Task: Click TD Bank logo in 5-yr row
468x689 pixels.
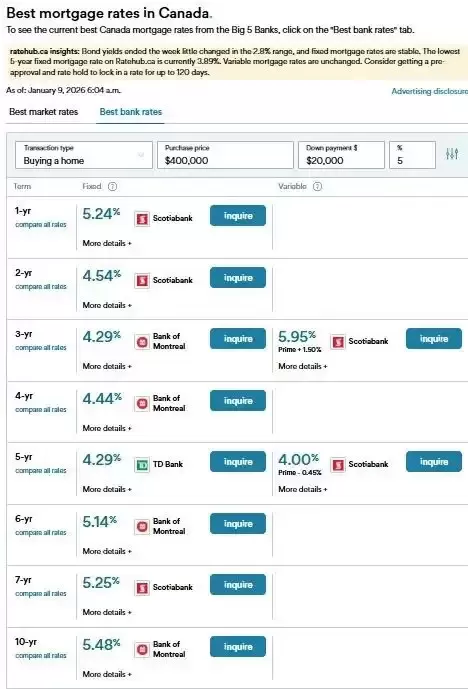Action: (x=142, y=464)
